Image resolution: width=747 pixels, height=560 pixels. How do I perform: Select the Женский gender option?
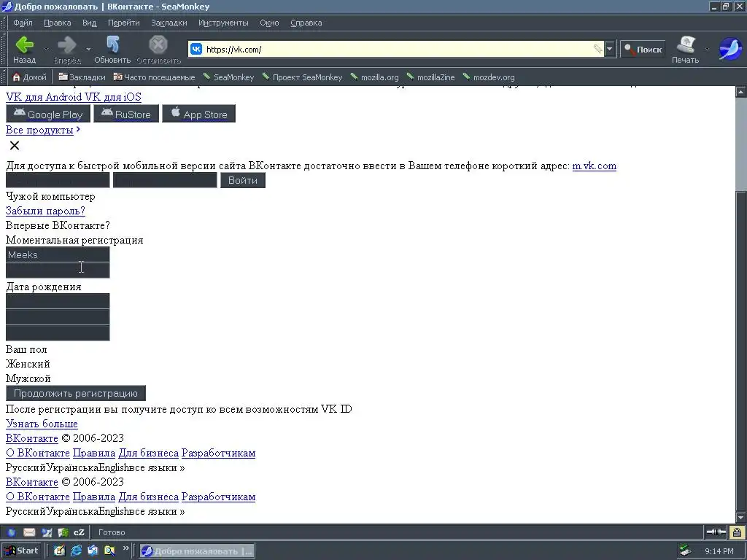pos(28,364)
